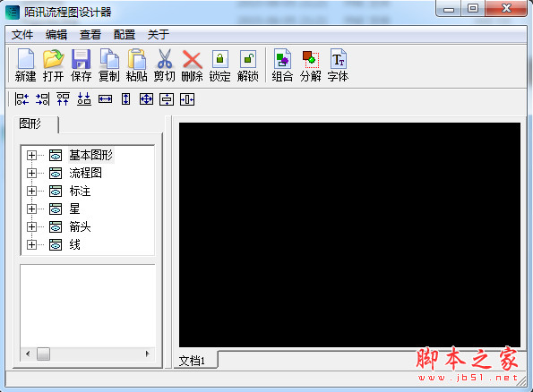Image resolution: width=533 pixels, height=392 pixels.
Task: Click inside the black drawing canvas
Action: (349, 235)
